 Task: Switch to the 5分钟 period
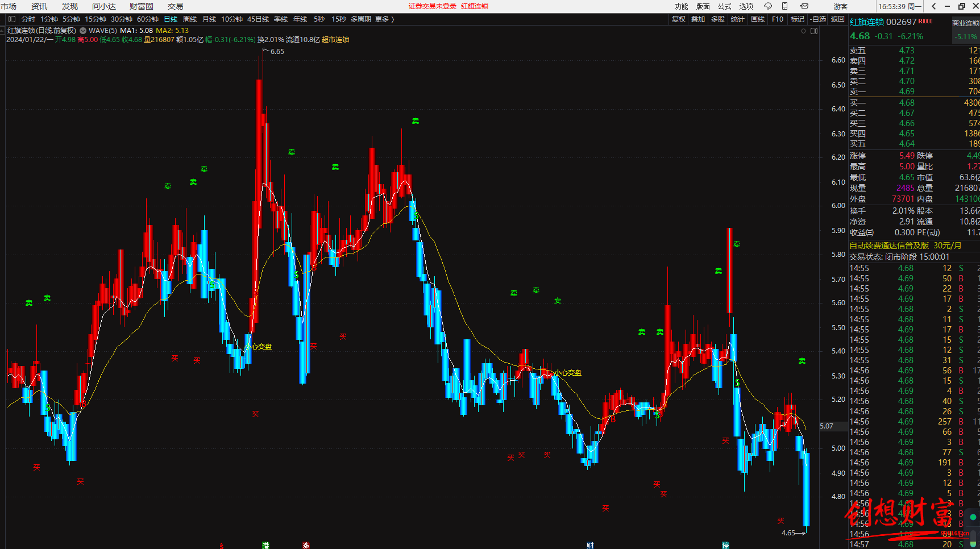[x=72, y=19]
